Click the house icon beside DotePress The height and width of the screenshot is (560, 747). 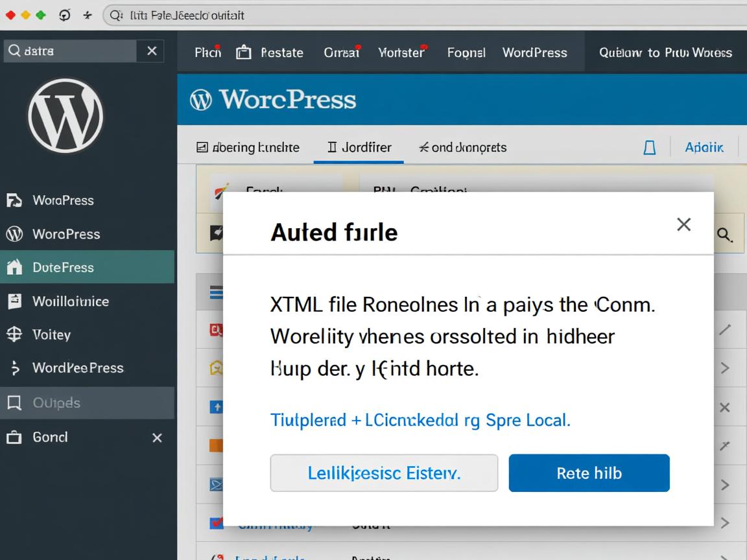tap(14, 268)
